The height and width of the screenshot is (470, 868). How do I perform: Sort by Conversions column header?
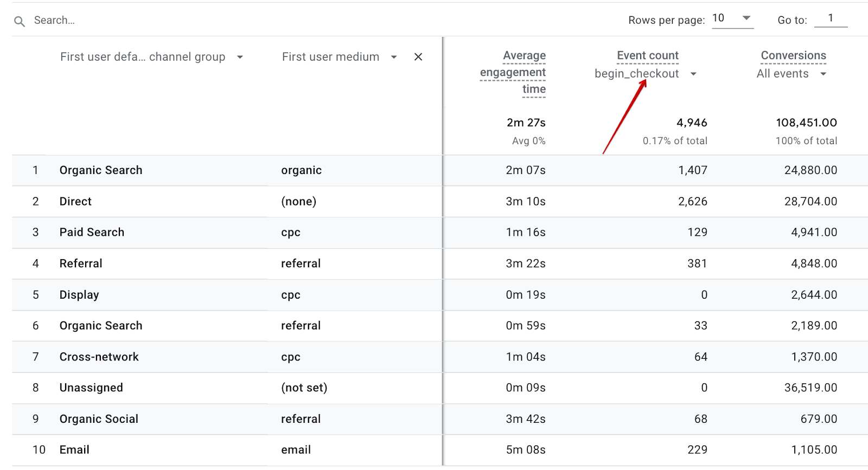(793, 55)
